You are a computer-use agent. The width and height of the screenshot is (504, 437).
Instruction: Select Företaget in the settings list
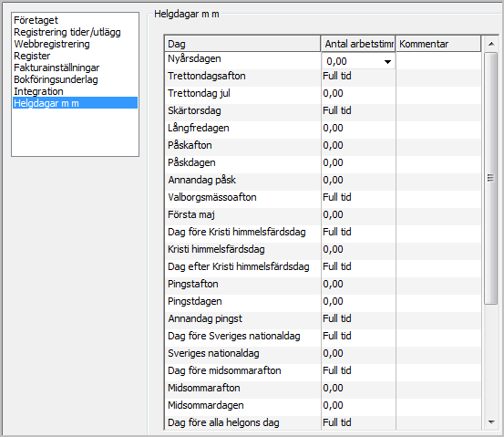[36, 20]
